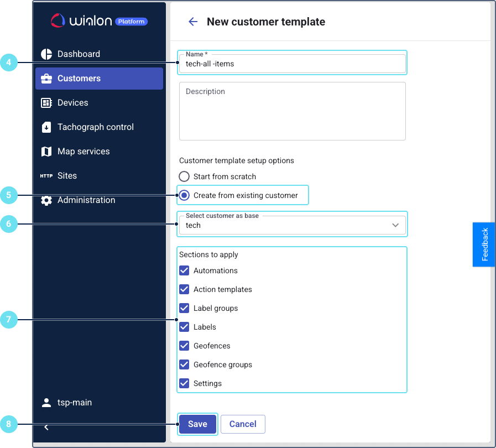Go back using the arrow icon
This screenshot has width=496, height=448.
pyautogui.click(x=193, y=22)
